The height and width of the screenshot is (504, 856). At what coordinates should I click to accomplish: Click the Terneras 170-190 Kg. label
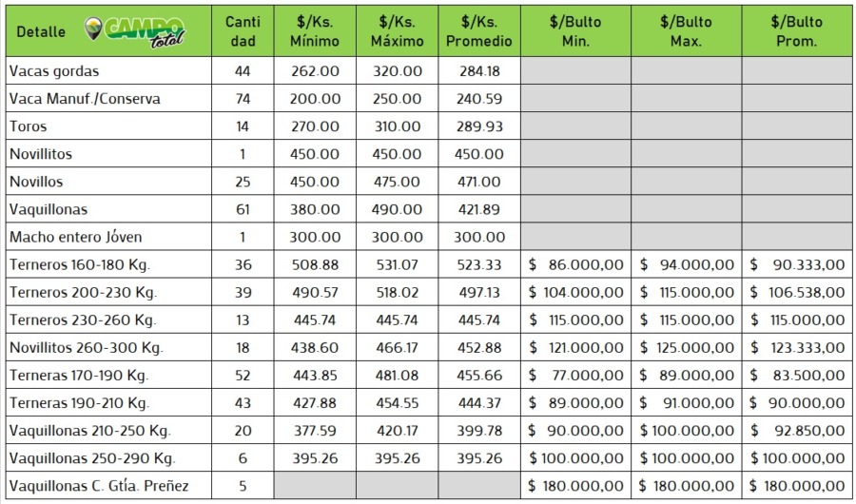tap(79, 375)
